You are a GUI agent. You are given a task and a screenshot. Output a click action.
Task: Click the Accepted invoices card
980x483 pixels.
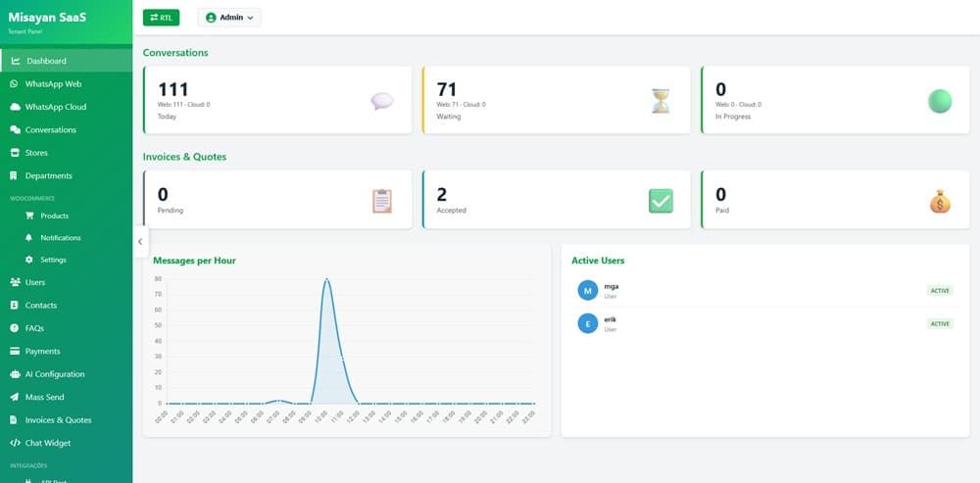[555, 200]
